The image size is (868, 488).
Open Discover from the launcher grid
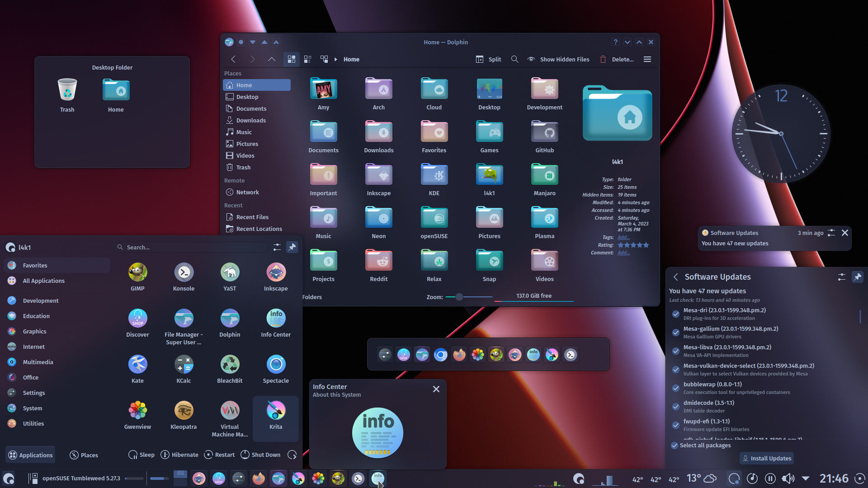137,323
